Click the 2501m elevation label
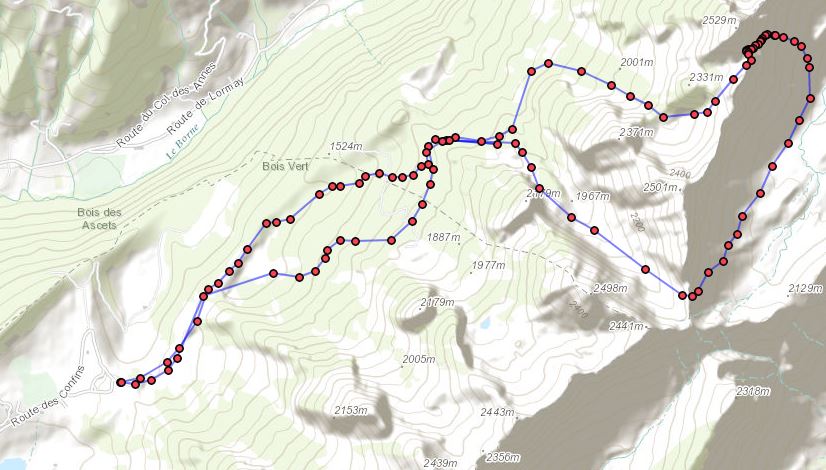 (x=660, y=187)
